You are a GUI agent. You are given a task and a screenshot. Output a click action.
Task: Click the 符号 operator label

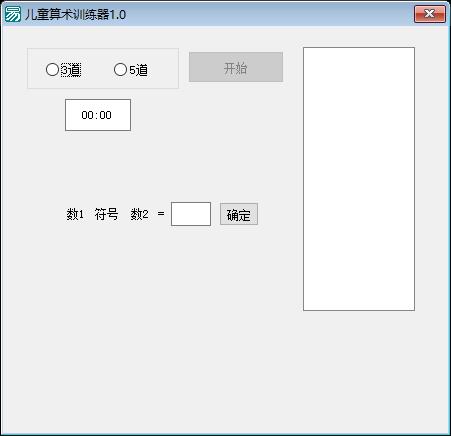coord(106,214)
